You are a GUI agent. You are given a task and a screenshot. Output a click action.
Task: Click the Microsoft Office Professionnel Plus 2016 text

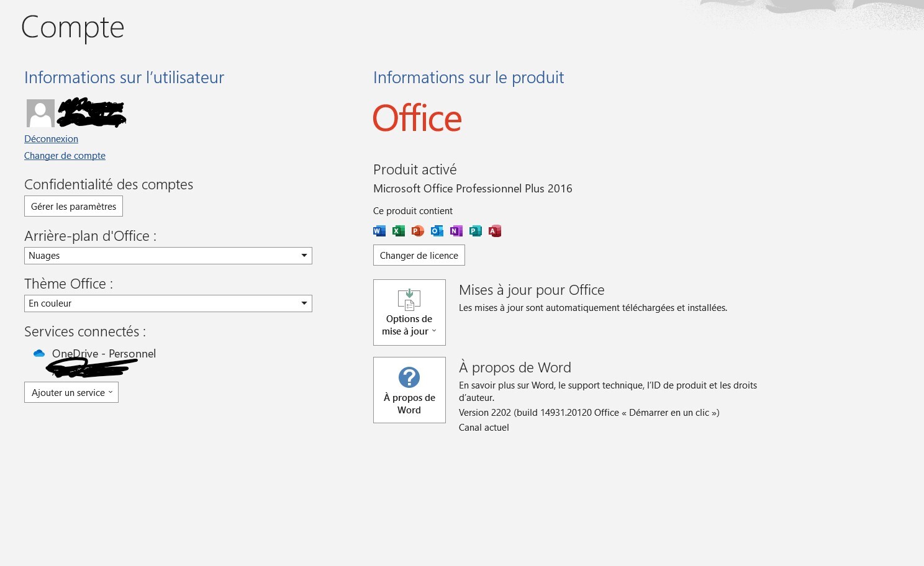coord(473,189)
